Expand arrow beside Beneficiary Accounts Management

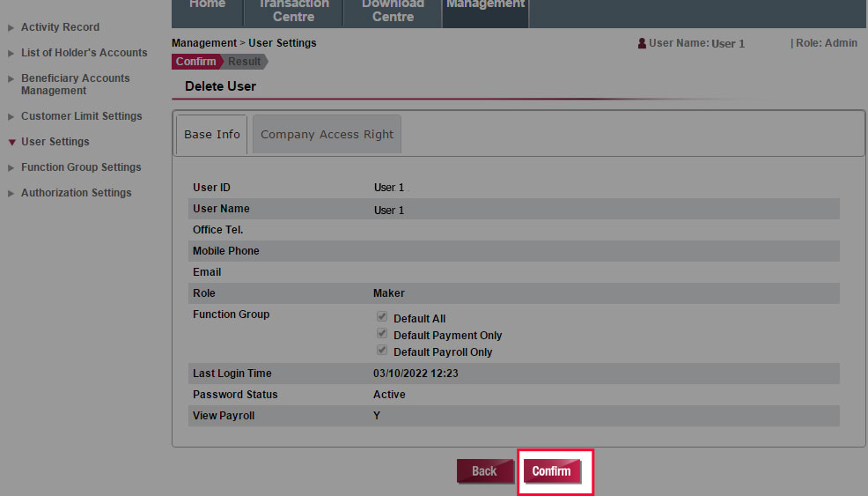coord(11,78)
